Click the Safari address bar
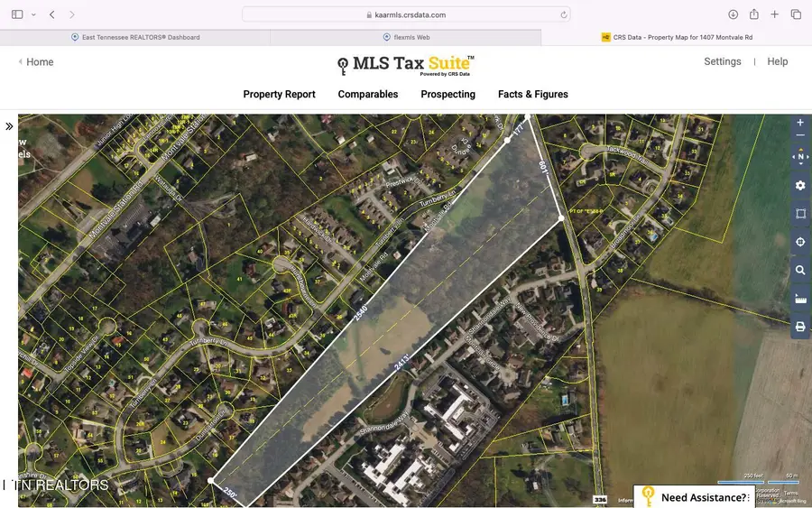Viewport: 812px width, 508px height. 408,14
